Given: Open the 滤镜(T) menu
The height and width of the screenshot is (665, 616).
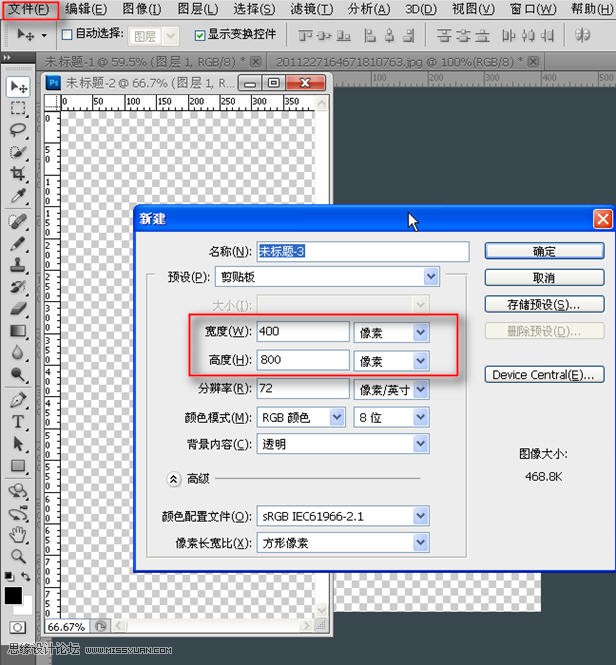Looking at the screenshot, I should [x=311, y=9].
